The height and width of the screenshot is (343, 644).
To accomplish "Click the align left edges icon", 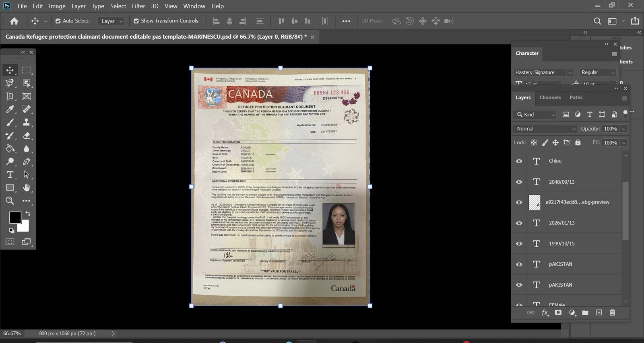I will [x=216, y=21].
